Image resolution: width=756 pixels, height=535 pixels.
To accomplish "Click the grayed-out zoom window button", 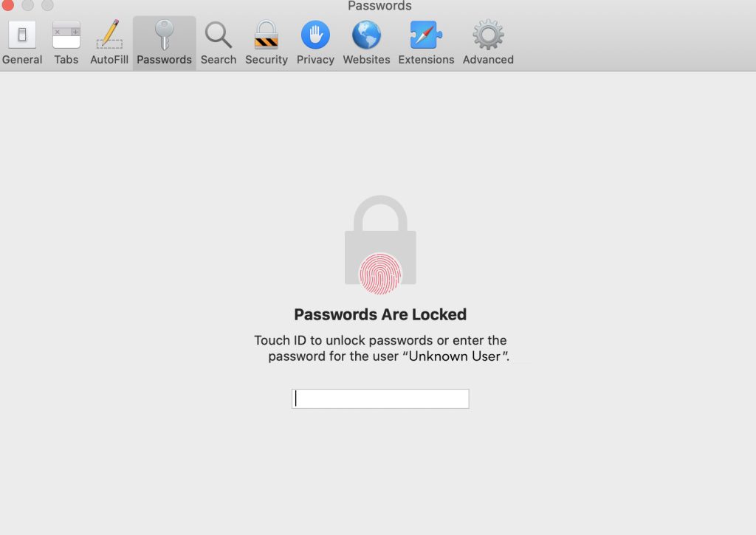I will 47,4.
